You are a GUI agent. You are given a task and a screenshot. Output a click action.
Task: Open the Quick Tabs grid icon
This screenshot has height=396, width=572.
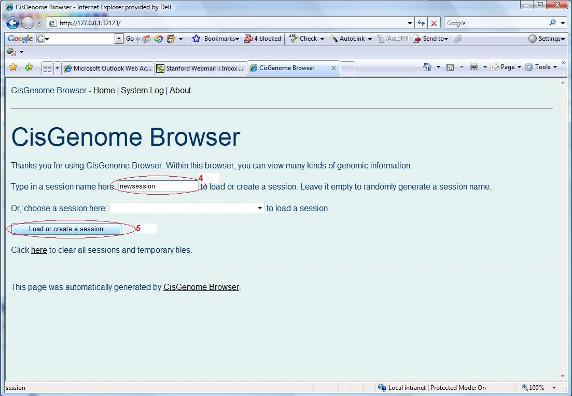point(47,68)
